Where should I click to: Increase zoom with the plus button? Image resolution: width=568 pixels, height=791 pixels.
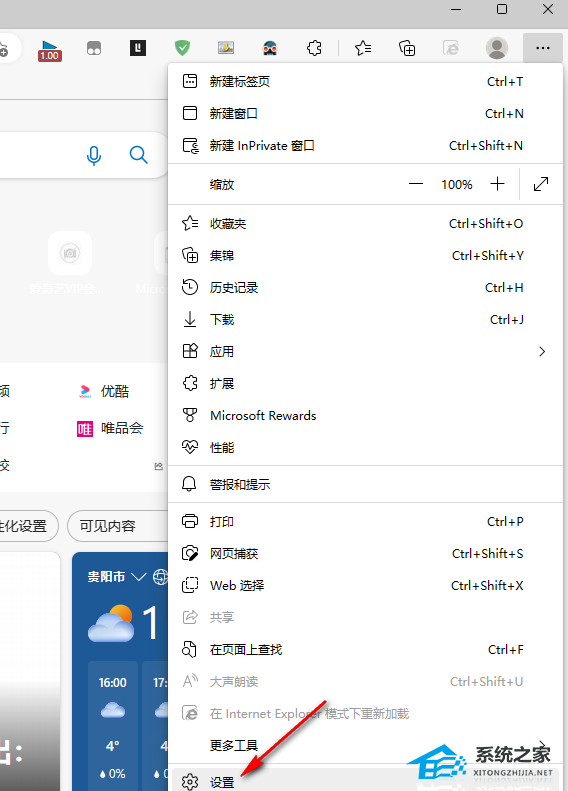pyautogui.click(x=497, y=184)
